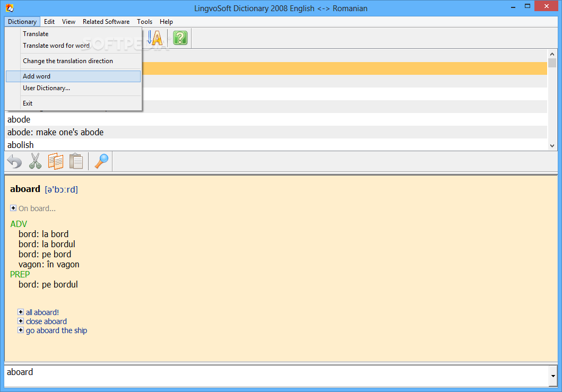
Task: Select 'abolish' in the word list
Action: point(276,145)
